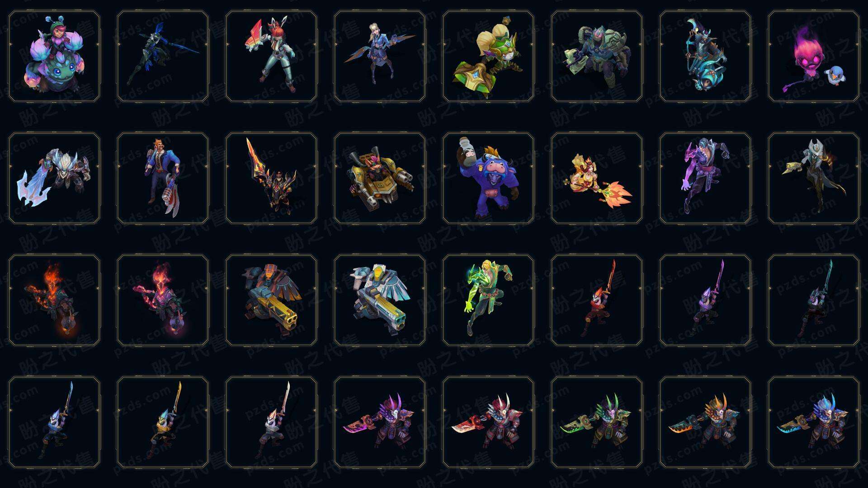
Task: Pick the purple cow-costume gorilla skin
Action: point(488,178)
